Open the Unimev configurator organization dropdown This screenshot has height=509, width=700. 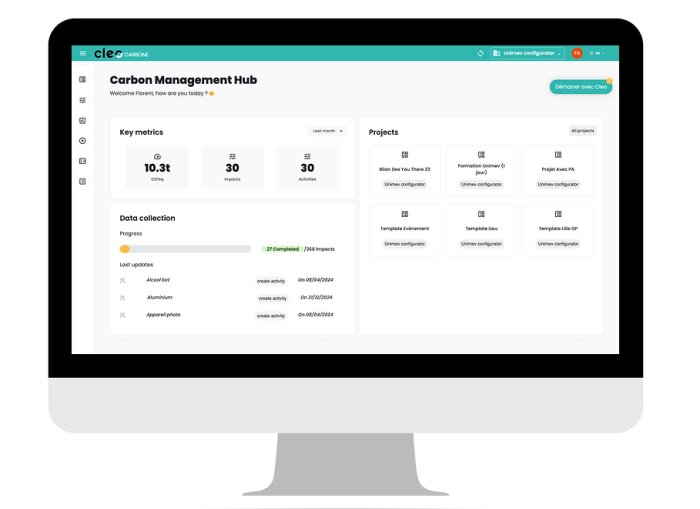pyautogui.click(x=527, y=53)
